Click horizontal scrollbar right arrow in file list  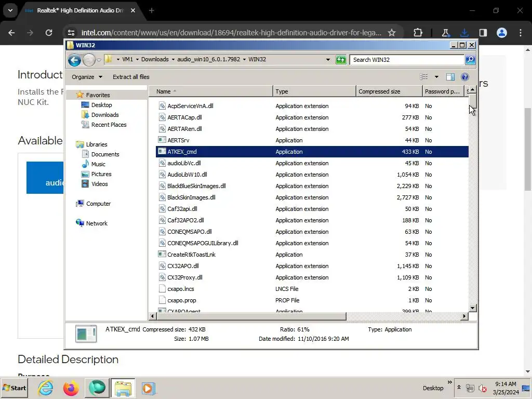464,316
